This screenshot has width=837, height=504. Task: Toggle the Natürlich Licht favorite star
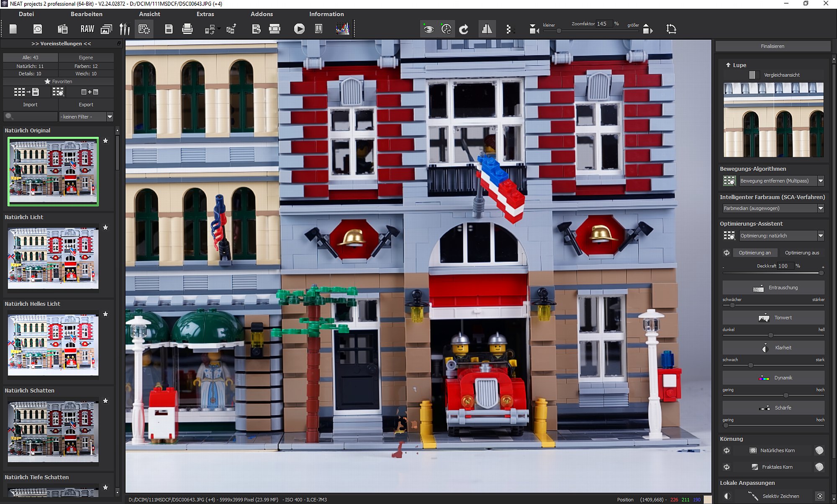(105, 228)
